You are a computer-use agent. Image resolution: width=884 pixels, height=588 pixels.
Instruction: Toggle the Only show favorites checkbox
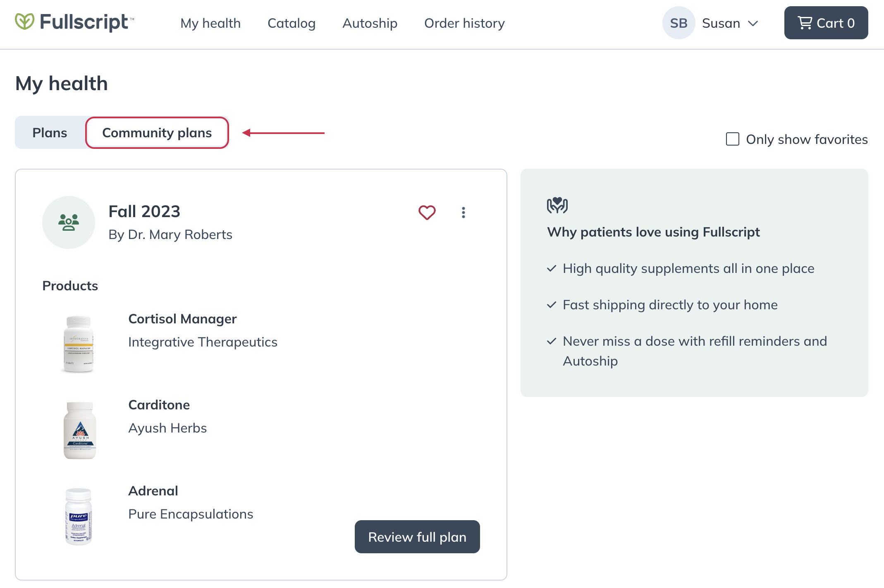(733, 139)
